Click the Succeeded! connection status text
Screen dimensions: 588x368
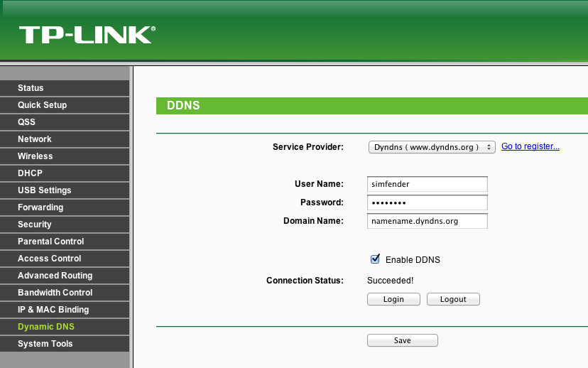pyautogui.click(x=390, y=281)
